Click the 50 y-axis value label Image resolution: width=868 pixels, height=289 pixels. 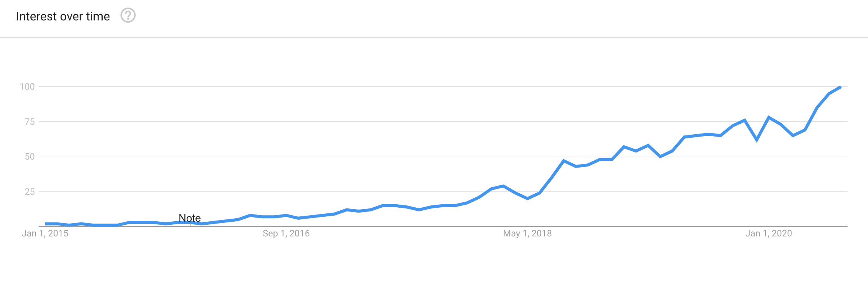click(x=30, y=157)
